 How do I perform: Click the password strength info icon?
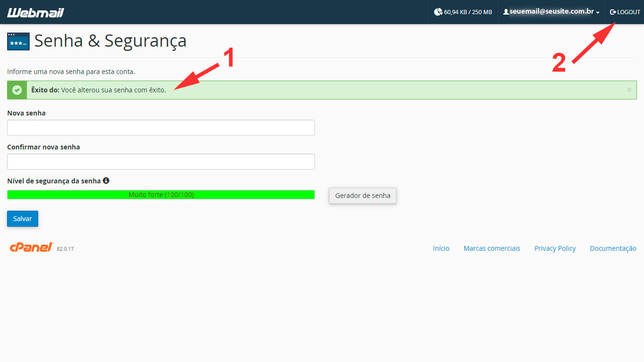tap(106, 181)
